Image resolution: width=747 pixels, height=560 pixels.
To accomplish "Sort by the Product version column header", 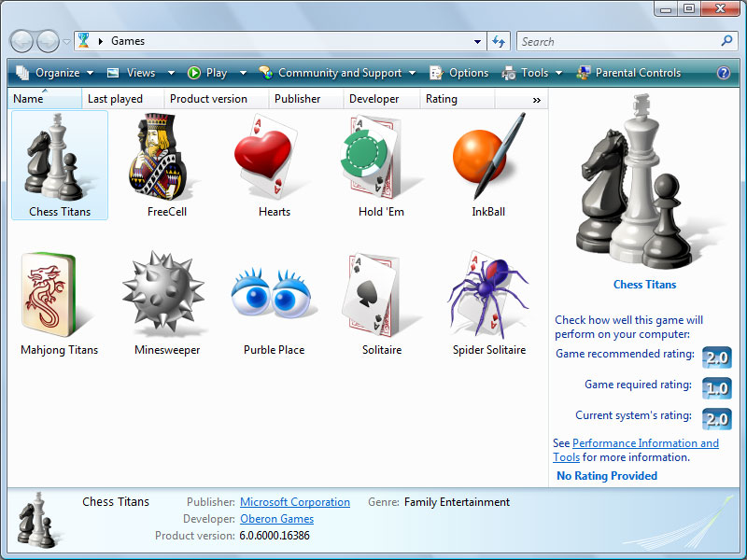I will tap(217, 99).
